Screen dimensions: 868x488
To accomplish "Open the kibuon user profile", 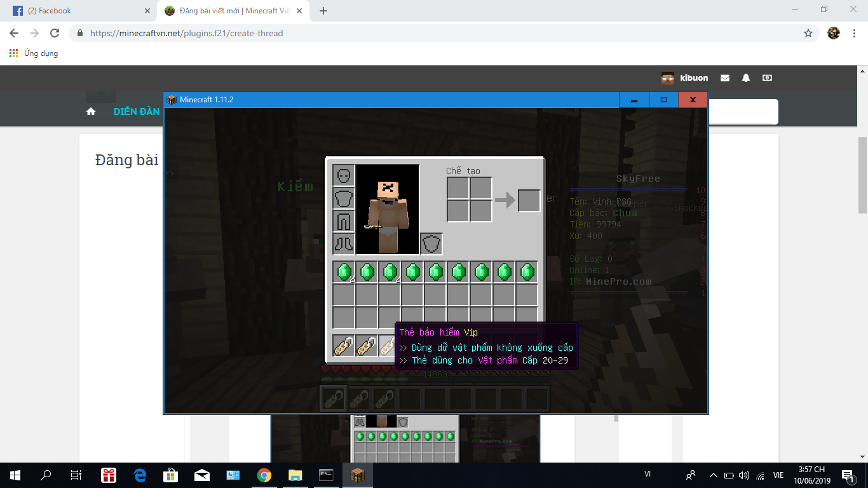I will click(x=685, y=78).
